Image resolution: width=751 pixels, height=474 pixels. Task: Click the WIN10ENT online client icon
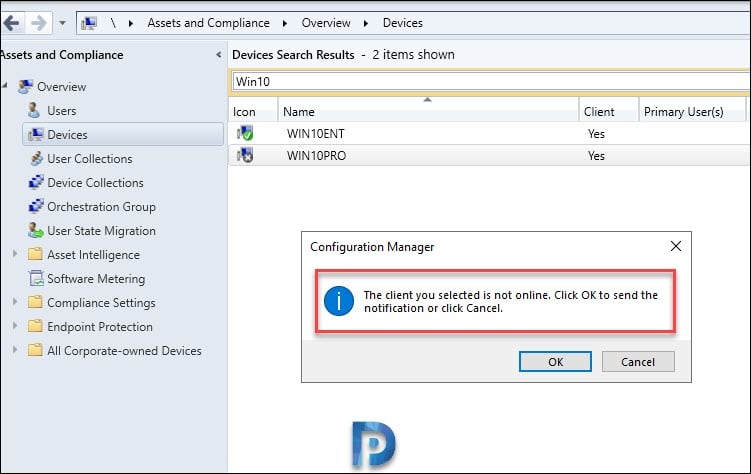(245, 133)
